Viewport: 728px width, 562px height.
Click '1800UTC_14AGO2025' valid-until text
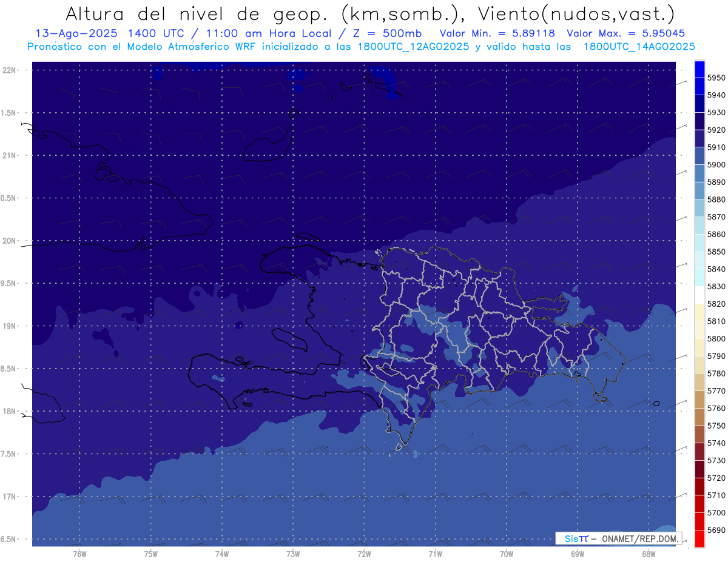(639, 47)
